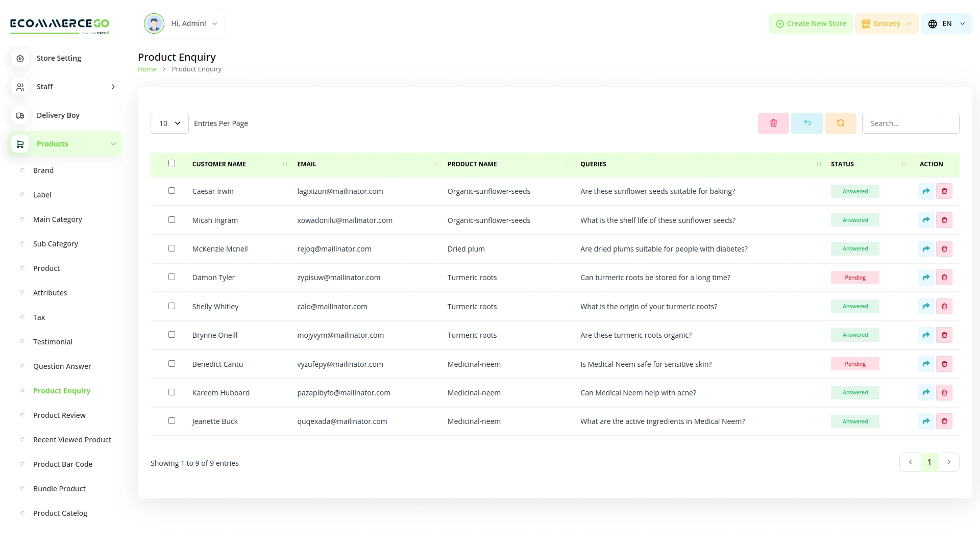
Task: Click the Delivery Boy truck icon in sidebar
Action: coord(20,115)
